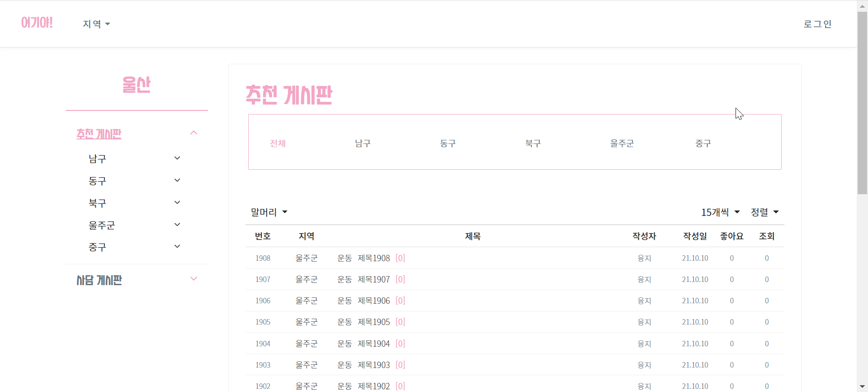
Task: Open the 정렬 sort dropdown
Action: click(x=764, y=212)
